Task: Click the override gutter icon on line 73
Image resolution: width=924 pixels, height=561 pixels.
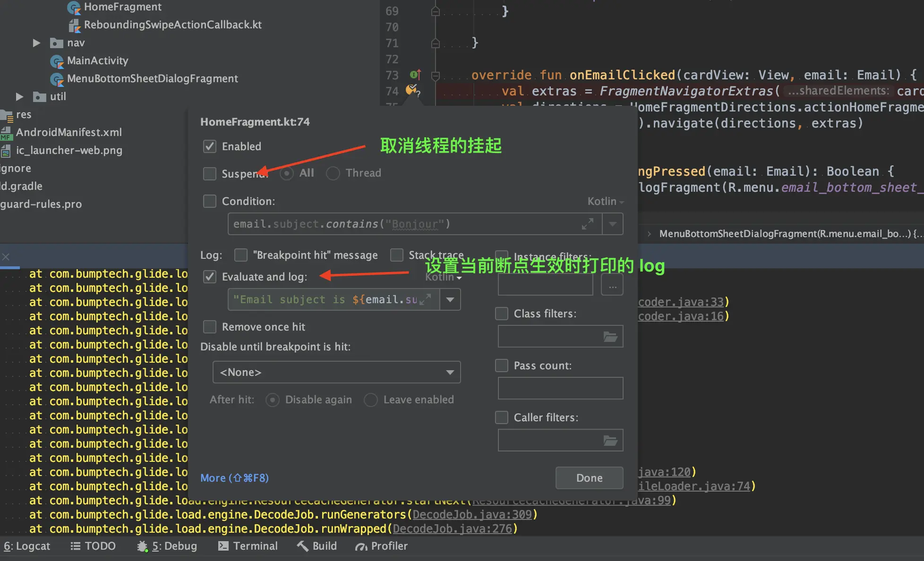Action: click(415, 75)
